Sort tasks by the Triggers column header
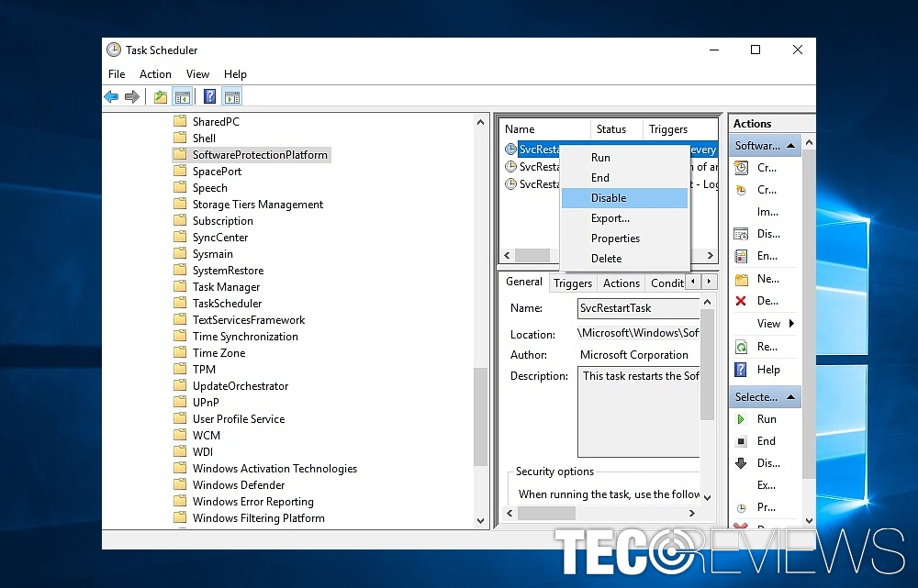Screen dimensions: 918x588 point(680,129)
